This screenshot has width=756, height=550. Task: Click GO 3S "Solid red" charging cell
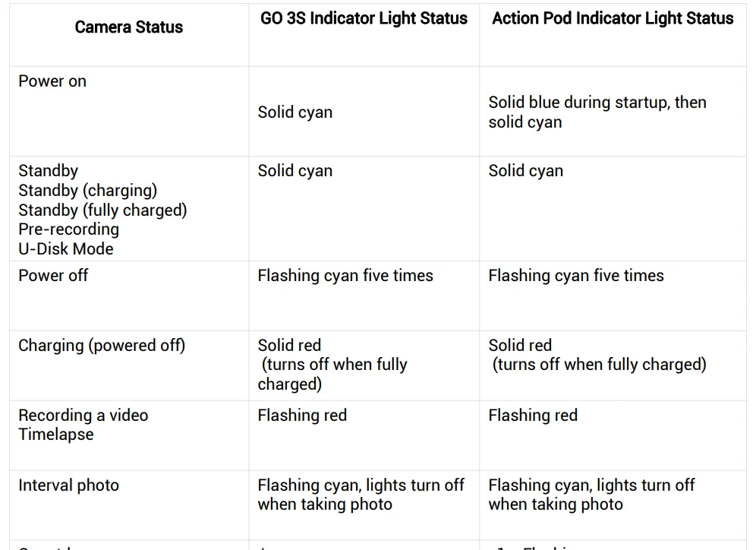coord(289,346)
